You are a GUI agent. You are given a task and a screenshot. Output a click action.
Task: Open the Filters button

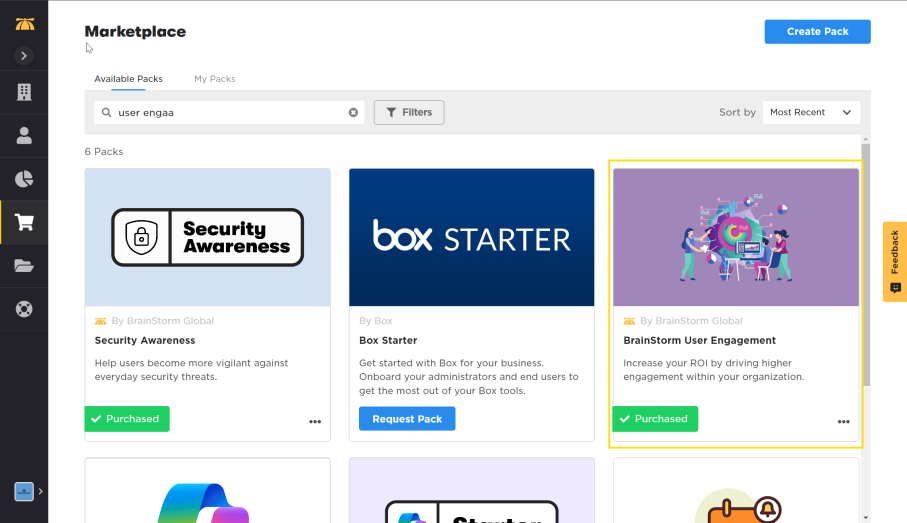coord(409,112)
